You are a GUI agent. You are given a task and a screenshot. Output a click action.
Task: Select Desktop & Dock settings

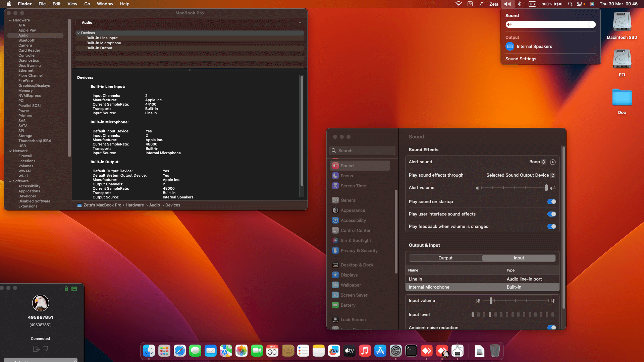(357, 265)
